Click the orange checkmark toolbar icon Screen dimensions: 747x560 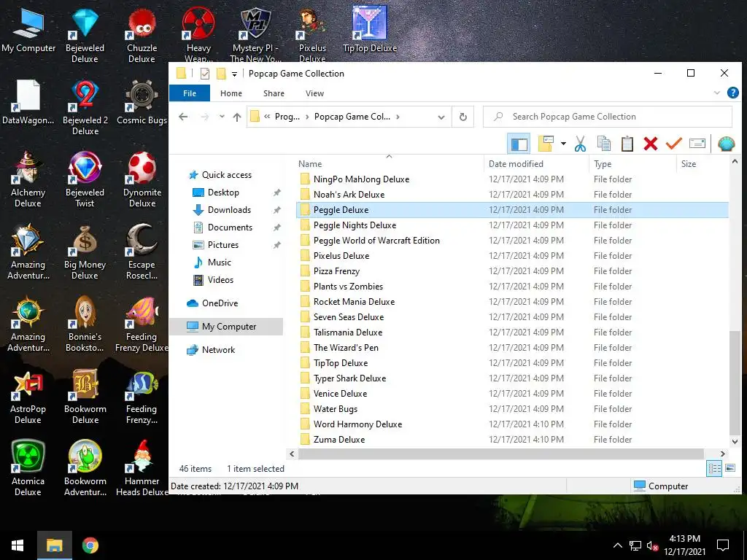tap(673, 144)
